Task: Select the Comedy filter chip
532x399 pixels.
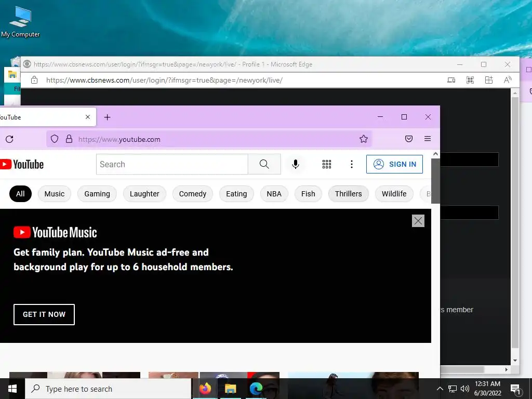Action: pos(193,194)
